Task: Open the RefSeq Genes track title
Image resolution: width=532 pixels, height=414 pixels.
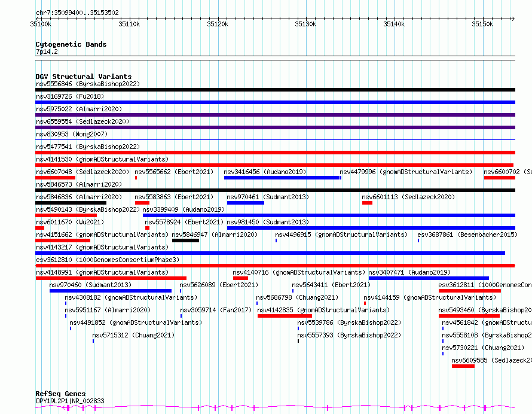Action: click(60, 394)
